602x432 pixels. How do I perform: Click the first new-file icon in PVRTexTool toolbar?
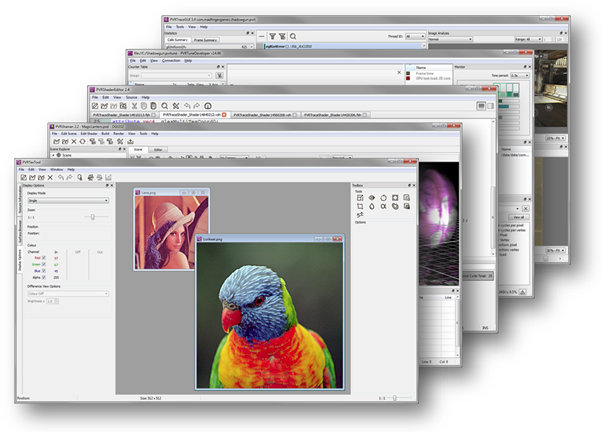point(23,177)
